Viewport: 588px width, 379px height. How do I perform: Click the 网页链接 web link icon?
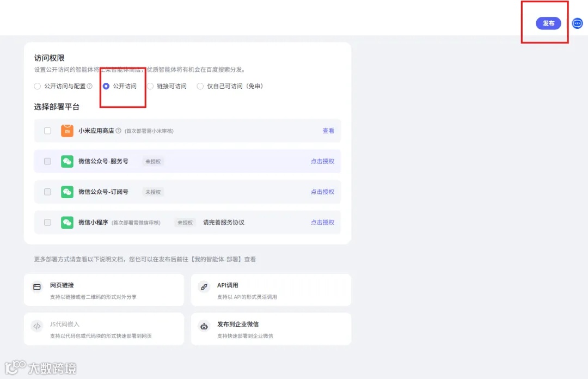click(36, 286)
